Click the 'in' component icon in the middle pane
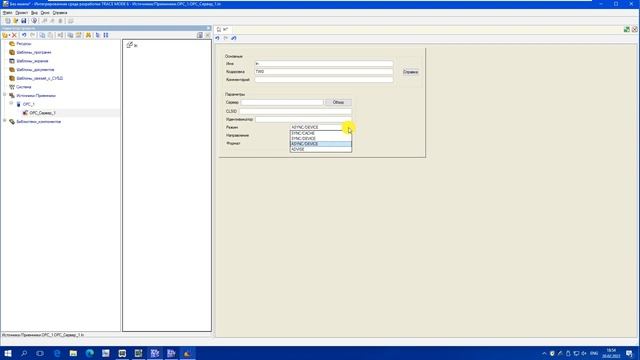The image size is (640, 360). tap(129, 45)
